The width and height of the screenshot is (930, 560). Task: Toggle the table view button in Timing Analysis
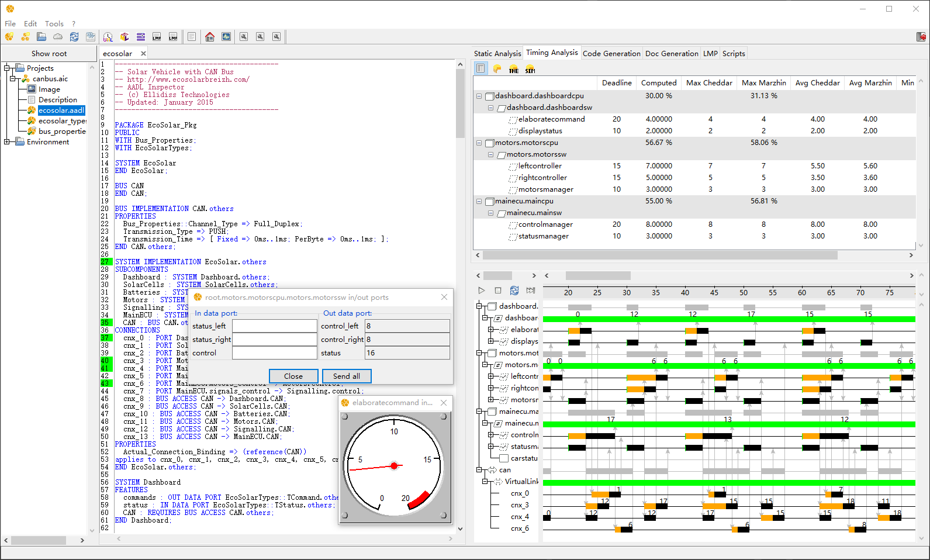480,68
